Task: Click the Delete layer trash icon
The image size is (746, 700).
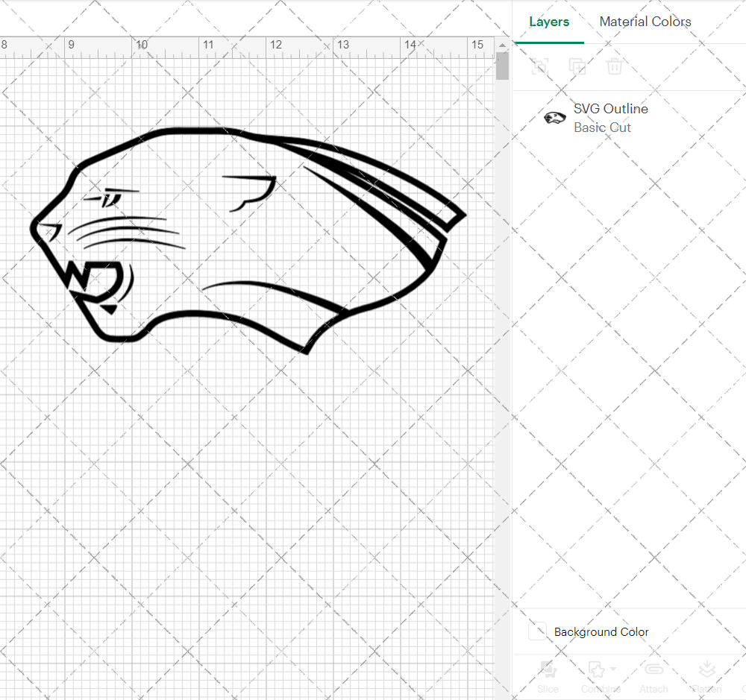Action: (614, 66)
